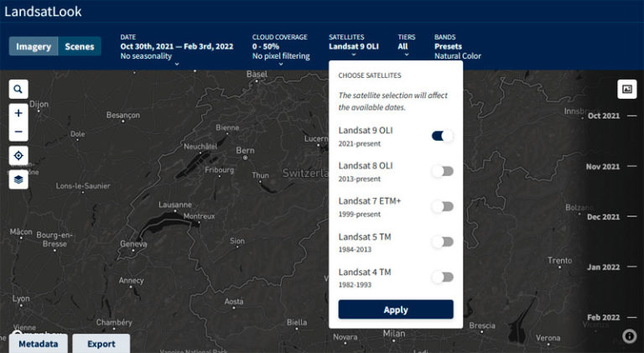Click the Chambéry label on map

[x=114, y=322]
